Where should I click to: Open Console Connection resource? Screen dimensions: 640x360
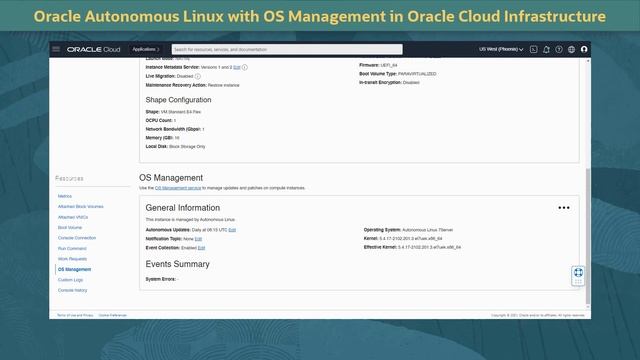click(x=77, y=238)
